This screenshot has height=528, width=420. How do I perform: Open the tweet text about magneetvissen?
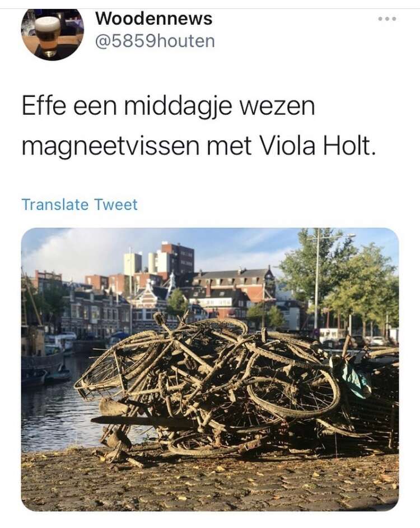[x=198, y=126]
